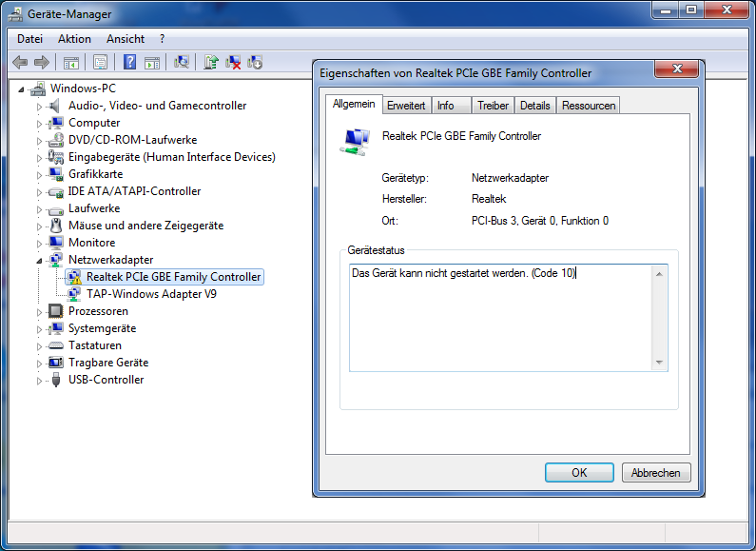Click the Realtek warning adapter icon in tree

[74, 277]
